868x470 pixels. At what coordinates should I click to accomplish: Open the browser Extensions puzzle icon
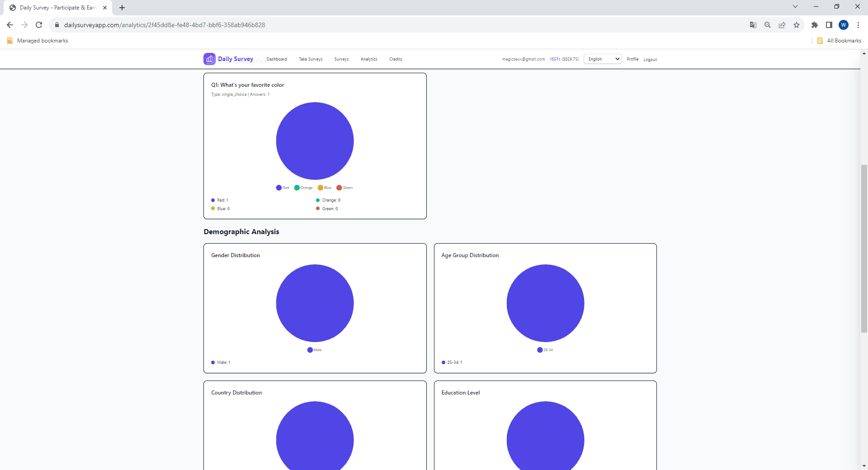pyautogui.click(x=815, y=25)
